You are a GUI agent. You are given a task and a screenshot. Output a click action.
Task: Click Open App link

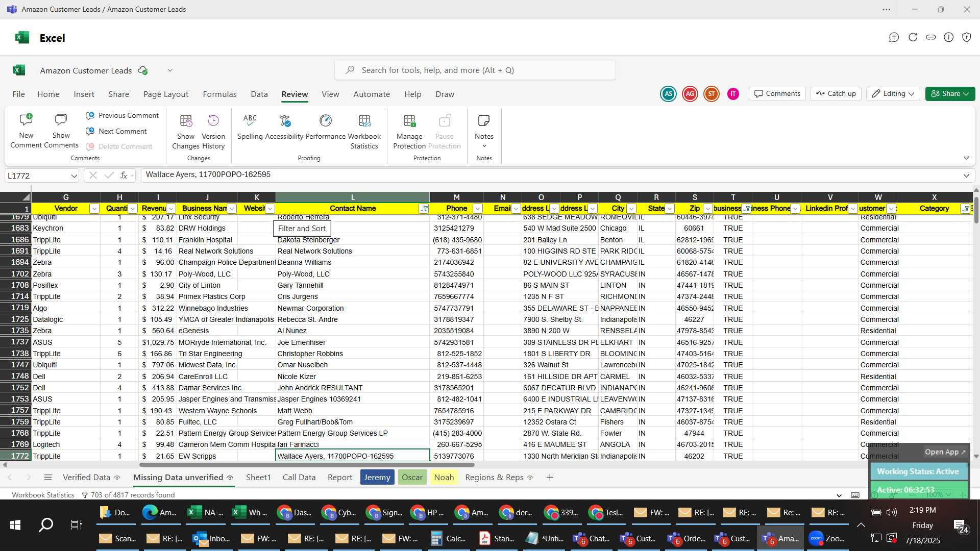tap(945, 452)
